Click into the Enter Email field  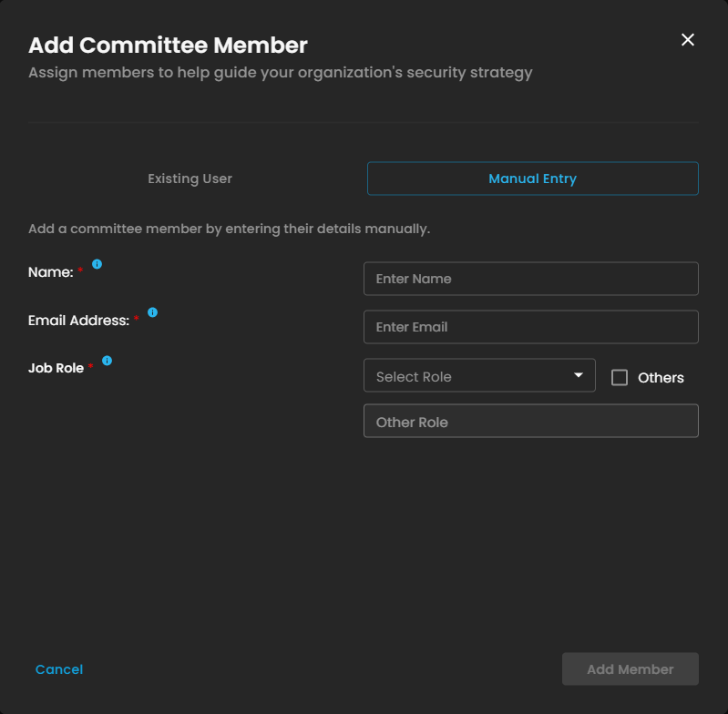(530, 327)
